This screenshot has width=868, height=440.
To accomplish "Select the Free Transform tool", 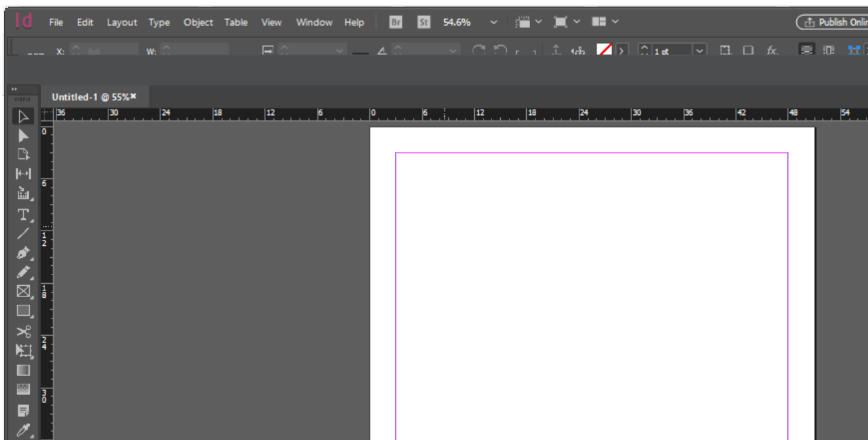I will 23,349.
